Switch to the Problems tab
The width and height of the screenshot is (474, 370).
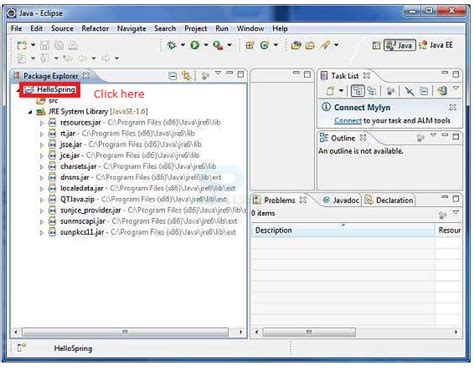point(279,200)
